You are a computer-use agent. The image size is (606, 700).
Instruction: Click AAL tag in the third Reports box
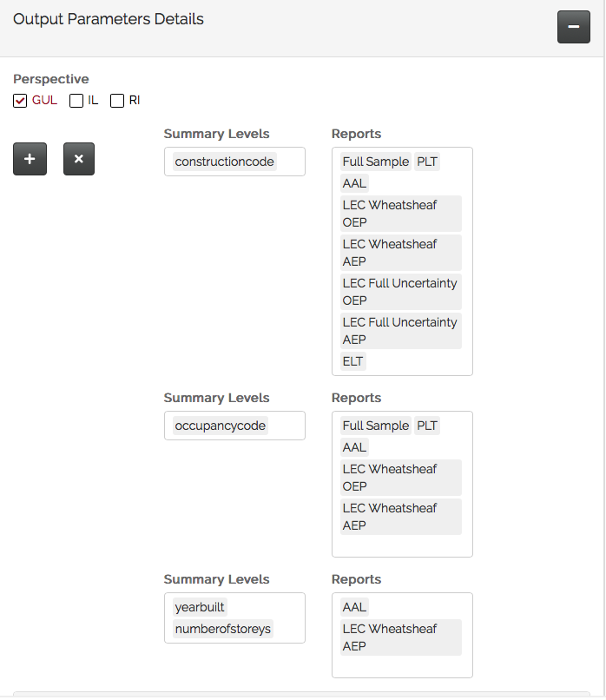tap(354, 607)
